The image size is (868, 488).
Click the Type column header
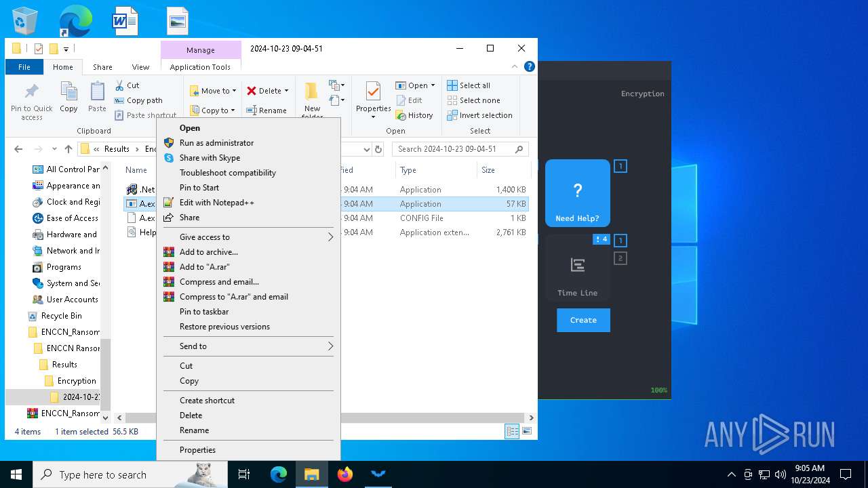point(436,170)
